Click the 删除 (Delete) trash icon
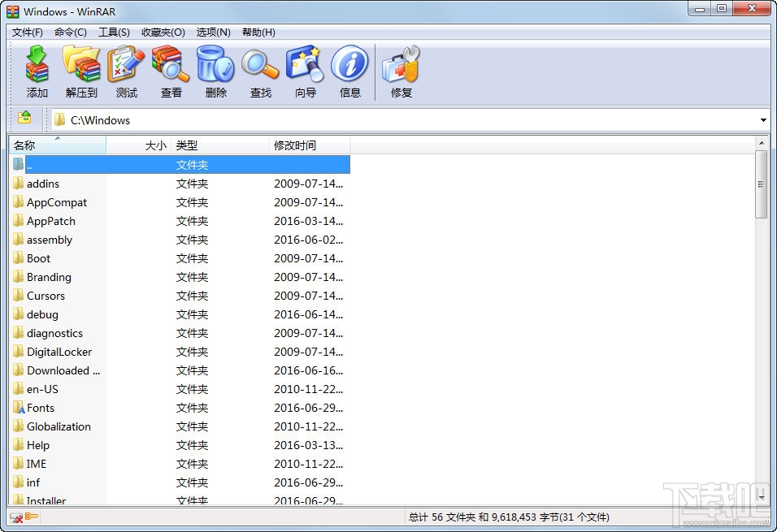Image resolution: width=777 pixels, height=532 pixels. (x=215, y=71)
